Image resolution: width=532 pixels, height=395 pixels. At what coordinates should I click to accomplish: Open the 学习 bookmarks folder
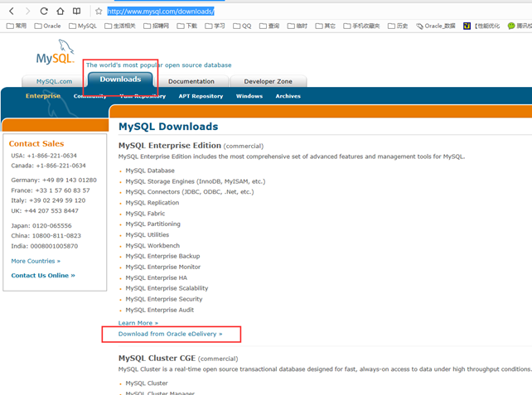tap(215, 26)
